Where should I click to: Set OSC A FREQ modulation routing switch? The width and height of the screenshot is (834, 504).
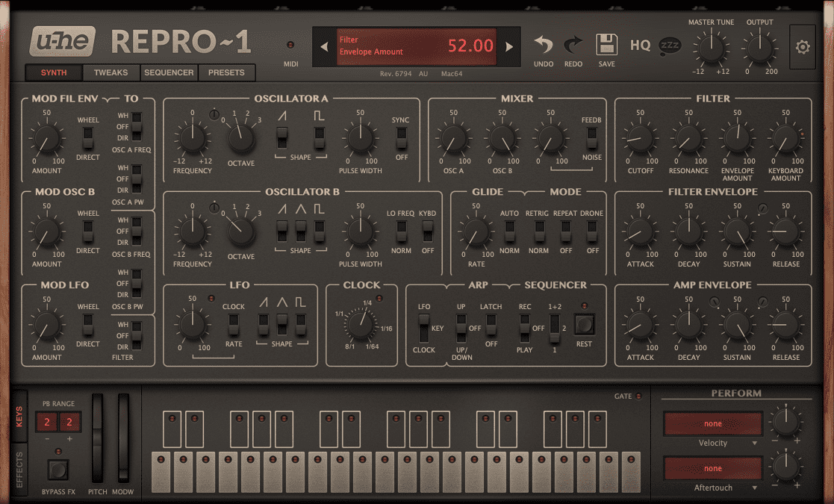coord(137,126)
